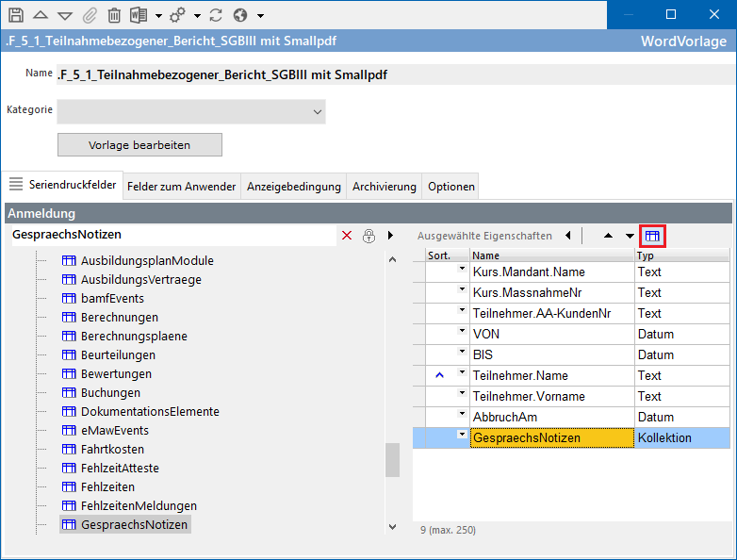
Task: Toggle the padlock icon beside search
Action: tap(369, 235)
